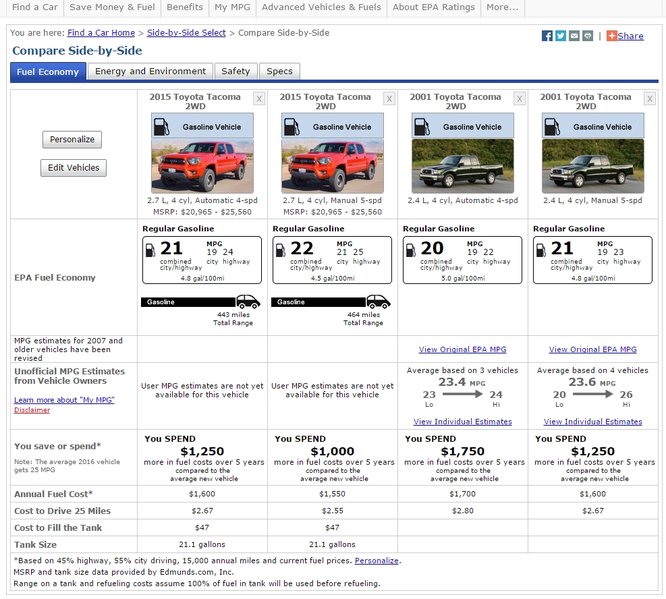Open the Benefits menu
The image size is (666, 599).
pyautogui.click(x=185, y=7)
